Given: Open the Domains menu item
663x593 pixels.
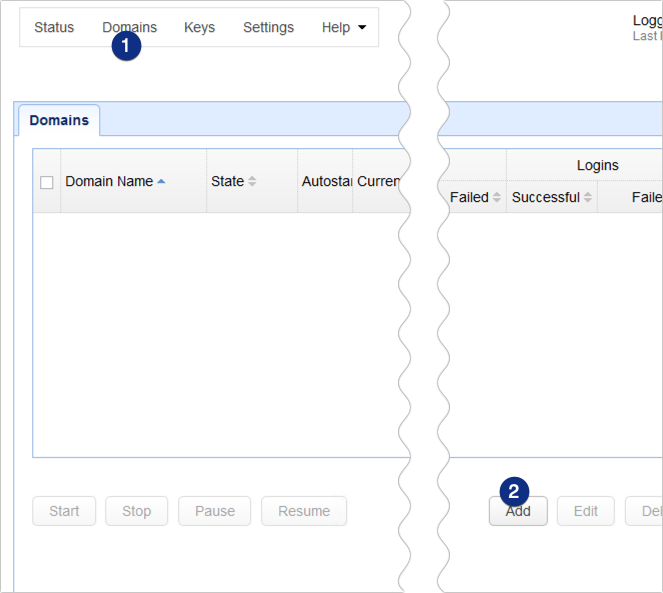Looking at the screenshot, I should pyautogui.click(x=129, y=27).
